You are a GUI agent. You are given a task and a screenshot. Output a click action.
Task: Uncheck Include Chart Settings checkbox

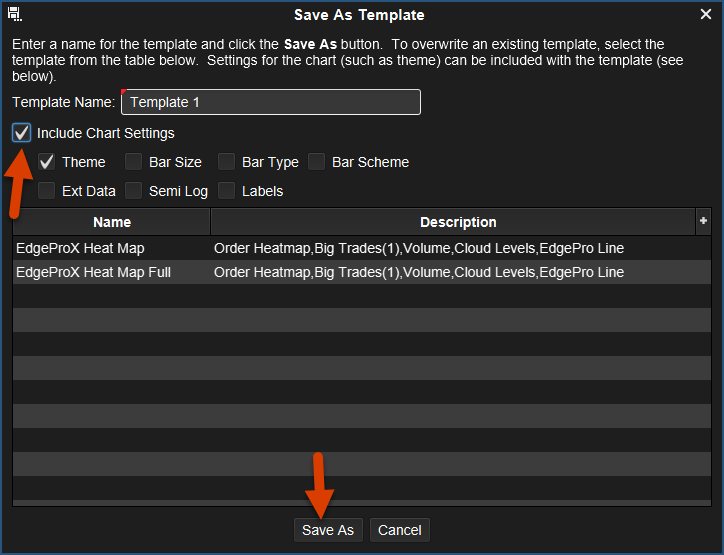21,133
